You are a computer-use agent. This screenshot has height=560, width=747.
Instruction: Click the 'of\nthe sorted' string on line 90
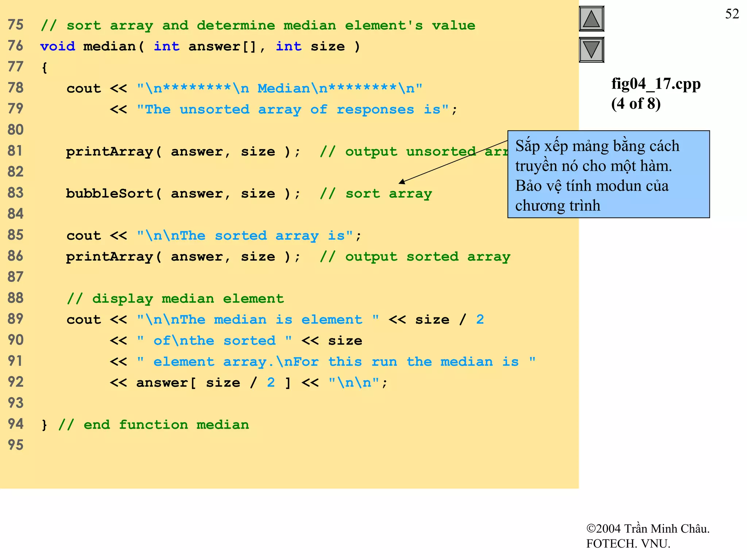214,341
